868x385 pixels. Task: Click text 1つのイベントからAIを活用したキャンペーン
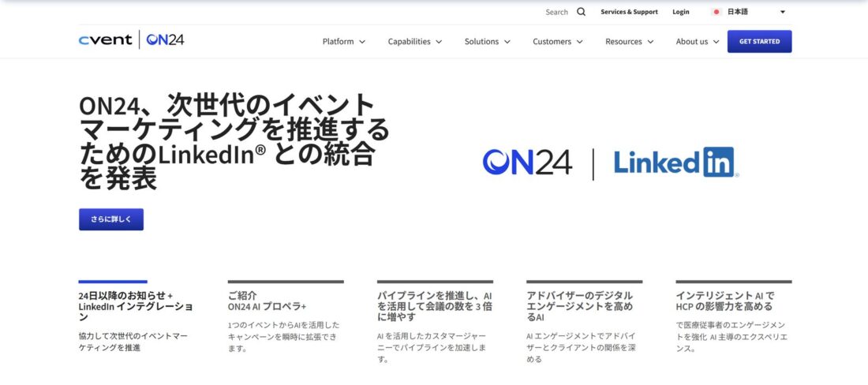click(x=283, y=337)
